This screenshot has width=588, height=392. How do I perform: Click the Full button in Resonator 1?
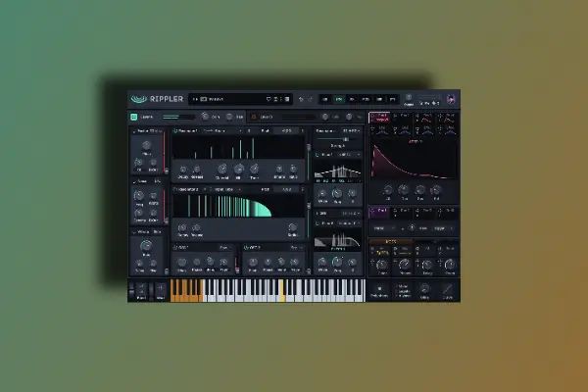266,131
